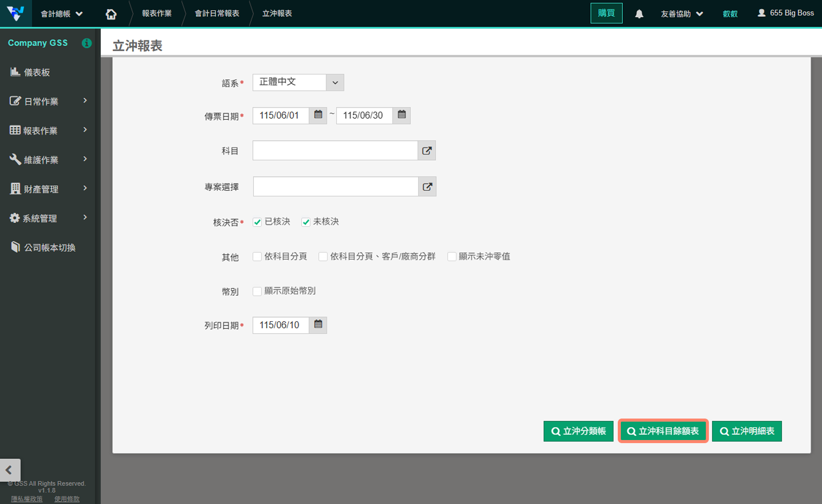Open 儀表板 dashboard in sidebar
822x504 pixels.
point(47,72)
